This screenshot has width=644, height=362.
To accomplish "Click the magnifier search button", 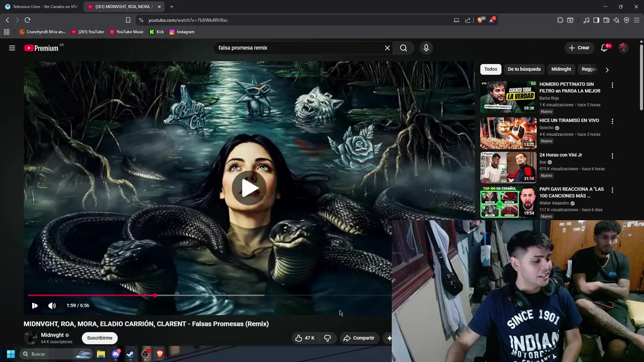I will tap(404, 48).
